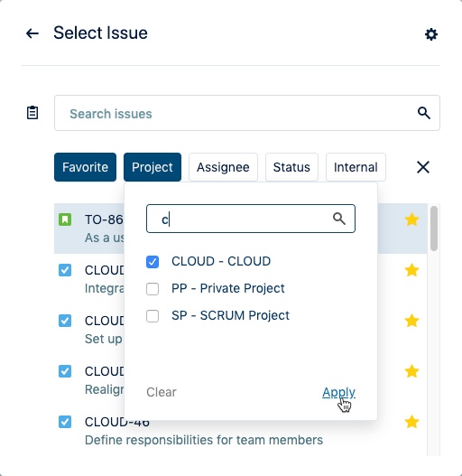Focus the Search issues field
This screenshot has width=462, height=476.
click(x=247, y=113)
